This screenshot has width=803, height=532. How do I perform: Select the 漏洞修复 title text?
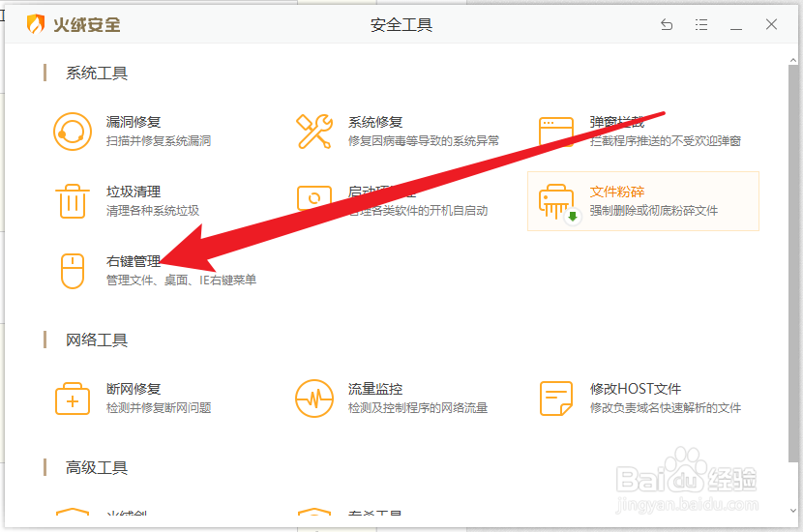pyautogui.click(x=134, y=122)
